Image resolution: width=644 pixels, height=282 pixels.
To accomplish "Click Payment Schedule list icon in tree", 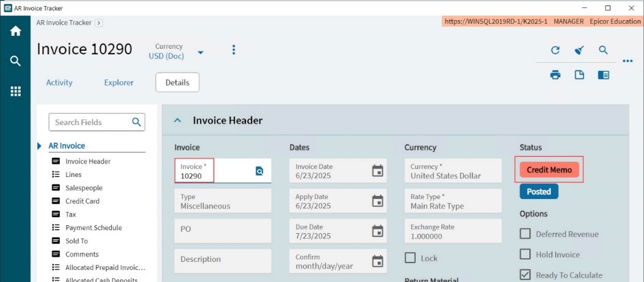I will [x=56, y=228].
